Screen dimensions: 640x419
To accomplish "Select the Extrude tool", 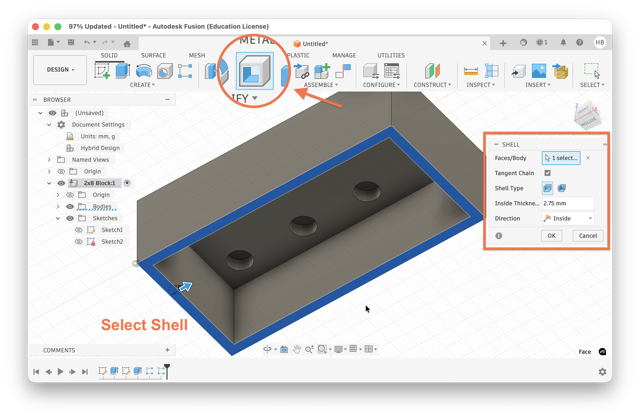I will pyautogui.click(x=122, y=71).
